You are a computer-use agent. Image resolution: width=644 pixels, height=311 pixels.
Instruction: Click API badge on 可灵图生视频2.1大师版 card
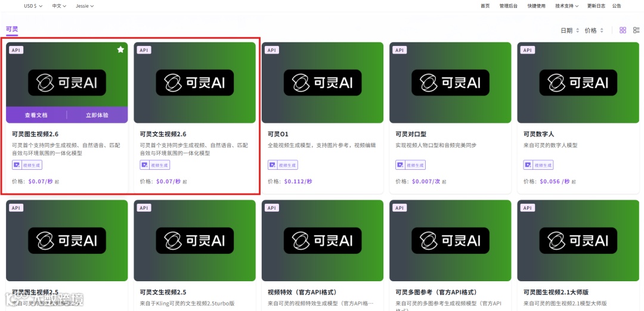(527, 208)
